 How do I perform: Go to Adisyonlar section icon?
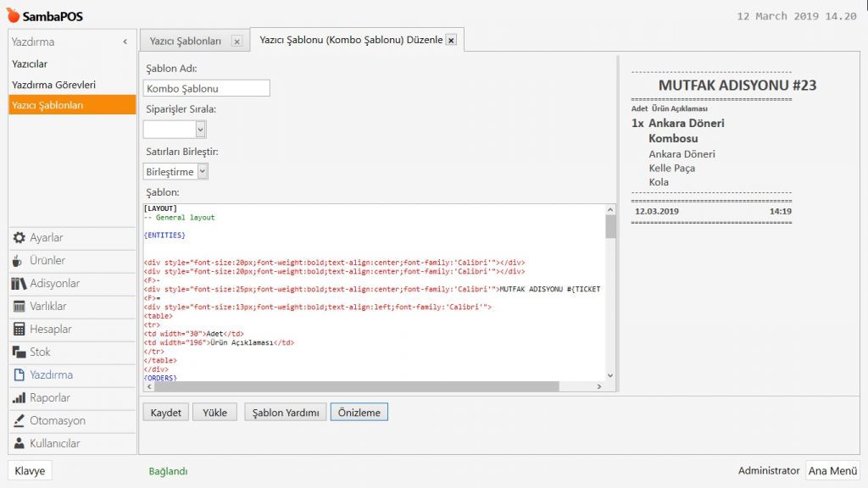19,284
